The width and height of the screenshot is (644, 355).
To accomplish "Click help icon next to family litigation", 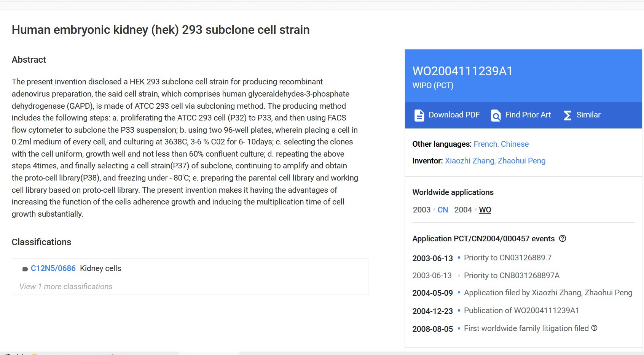I will point(595,328).
